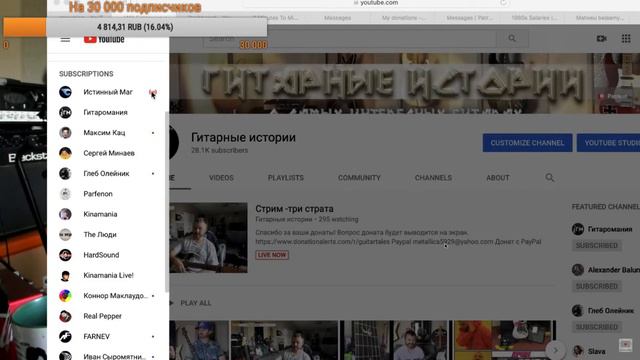Viewport: 640px width, 360px height.
Task: Open the Community tab
Action: pos(359,178)
